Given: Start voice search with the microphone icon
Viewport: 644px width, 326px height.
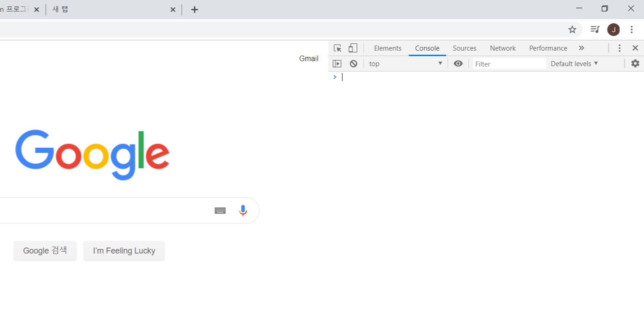Looking at the screenshot, I should [243, 210].
